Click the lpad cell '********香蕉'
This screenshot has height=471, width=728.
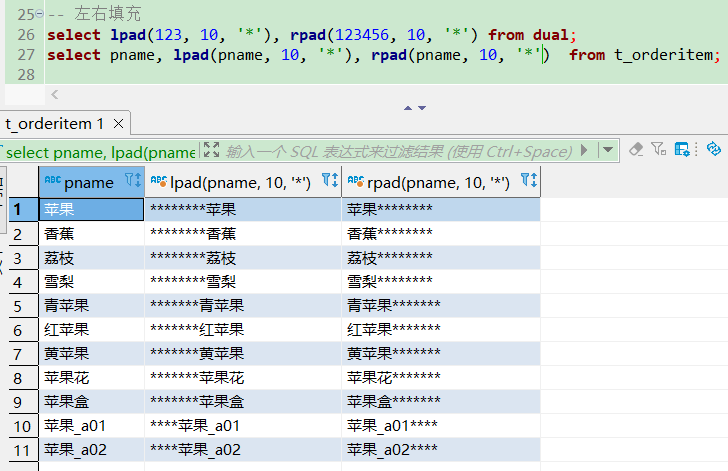[x=243, y=234]
